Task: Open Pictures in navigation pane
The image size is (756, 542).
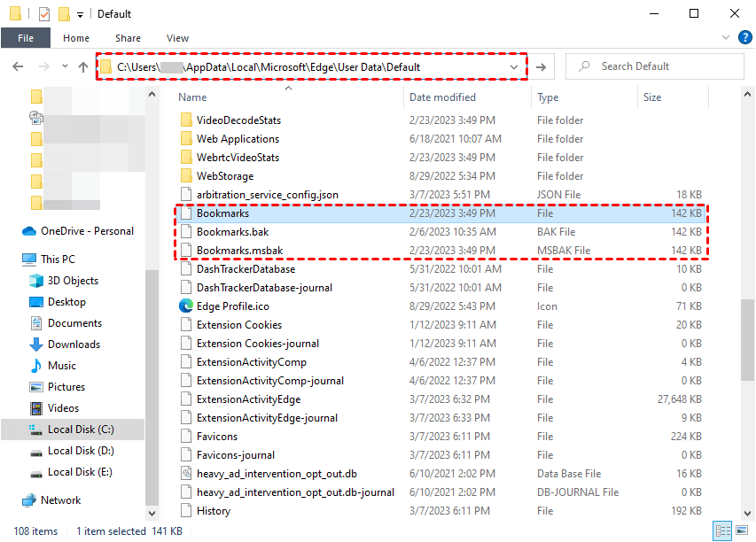Action: (57, 387)
